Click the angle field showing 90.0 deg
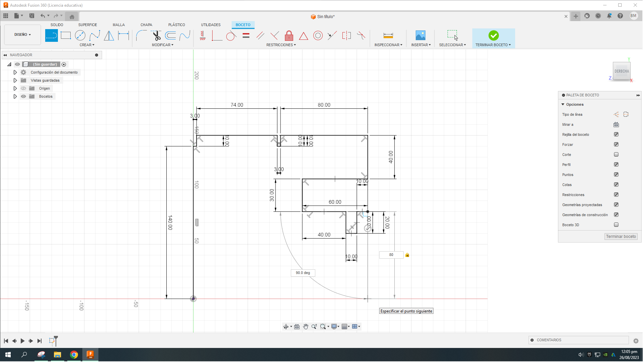The height and width of the screenshot is (362, 644). 303,273
